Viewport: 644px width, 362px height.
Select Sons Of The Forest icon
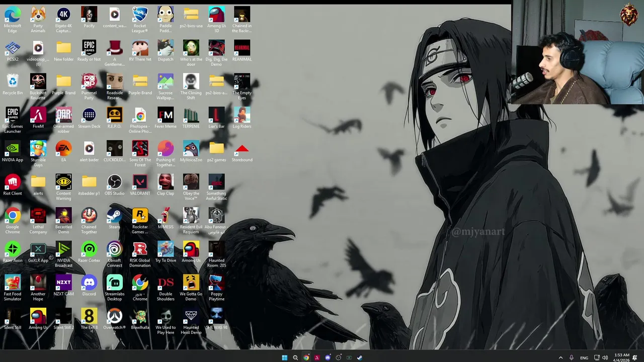140,154
